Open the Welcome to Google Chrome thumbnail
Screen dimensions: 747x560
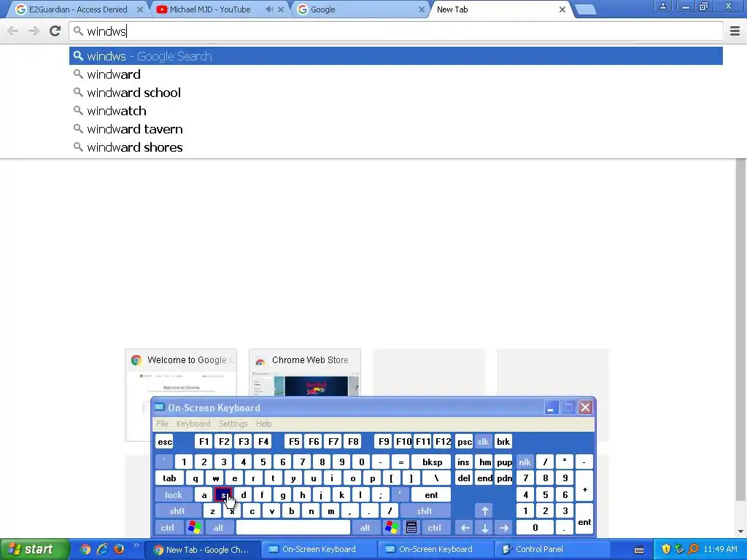(181, 373)
